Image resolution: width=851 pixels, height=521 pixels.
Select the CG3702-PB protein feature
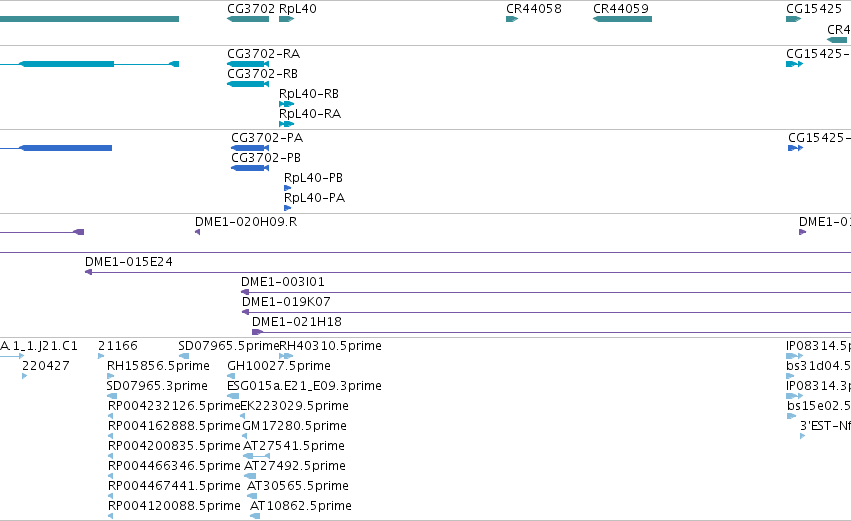250,168
